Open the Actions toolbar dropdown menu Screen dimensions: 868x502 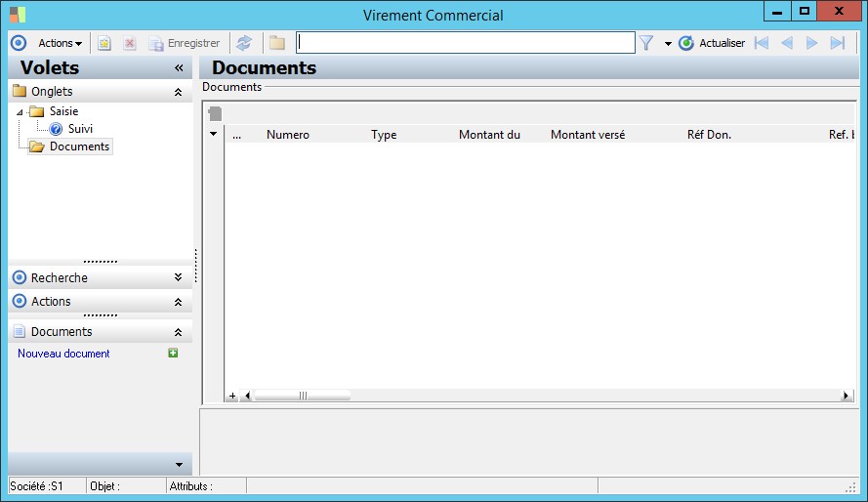click(x=60, y=43)
